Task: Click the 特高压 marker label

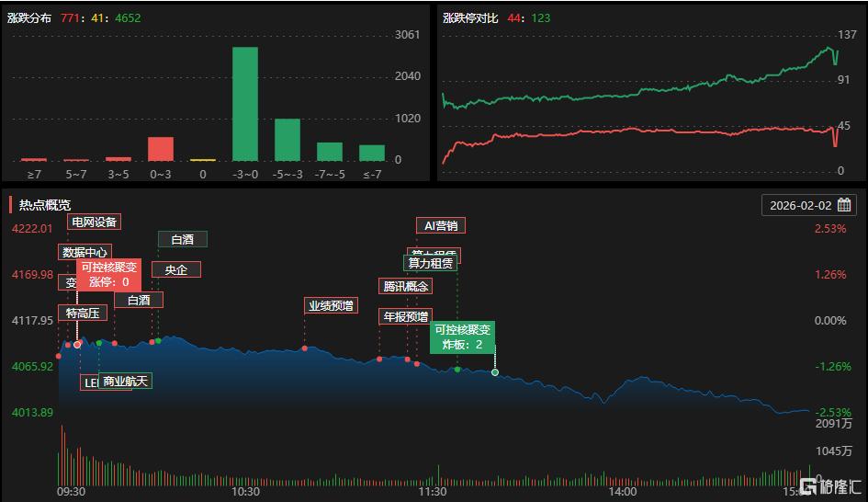Action: pos(85,313)
